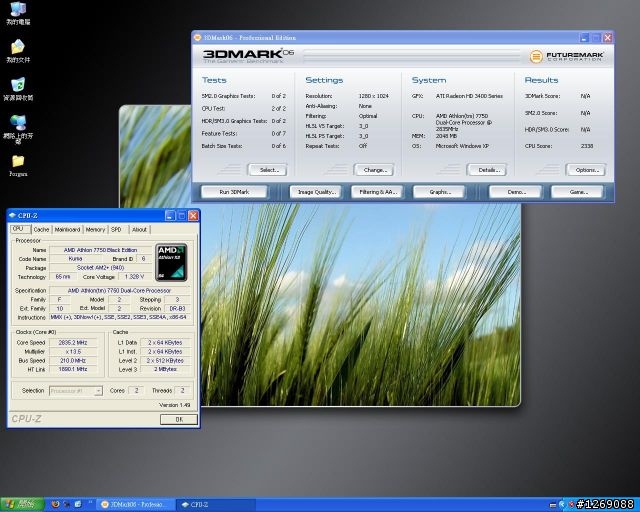
Task: Click the AMD Athlon X2 logo in CPU-Z
Action: (x=171, y=263)
